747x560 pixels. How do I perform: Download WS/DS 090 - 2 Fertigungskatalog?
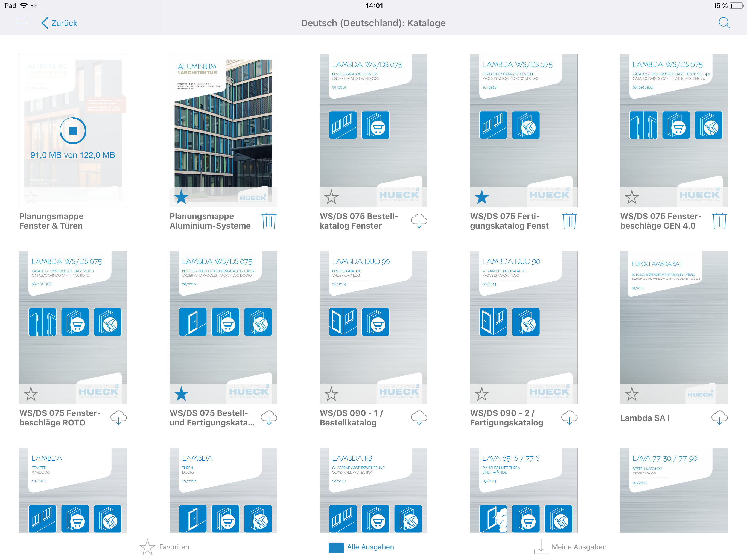point(569,418)
